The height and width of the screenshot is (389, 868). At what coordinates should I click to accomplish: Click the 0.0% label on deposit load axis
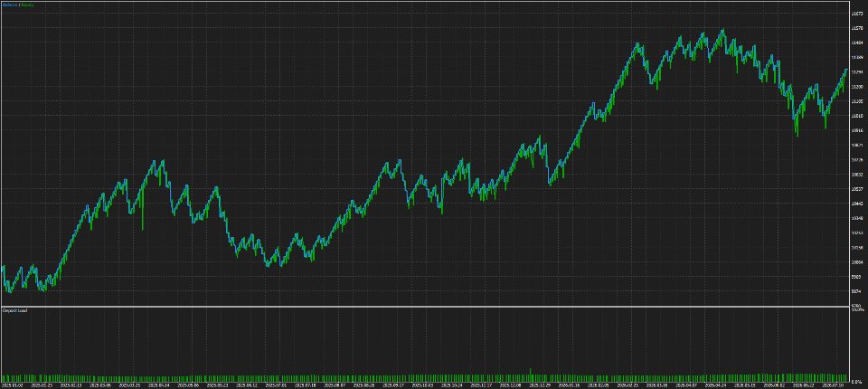pyautogui.click(x=857, y=382)
